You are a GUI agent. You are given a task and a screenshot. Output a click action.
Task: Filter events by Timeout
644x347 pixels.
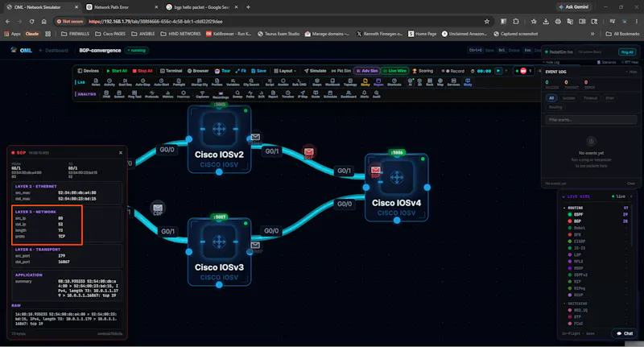590,98
